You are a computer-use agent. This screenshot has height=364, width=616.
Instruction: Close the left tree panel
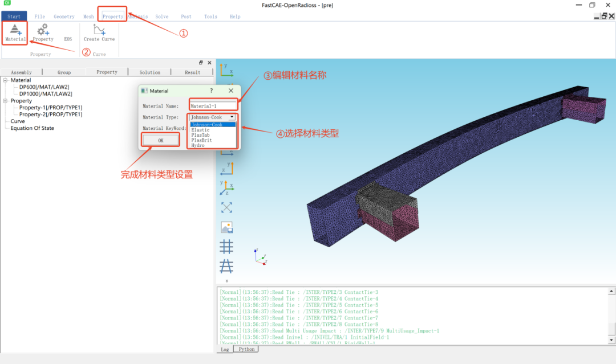[209, 63]
